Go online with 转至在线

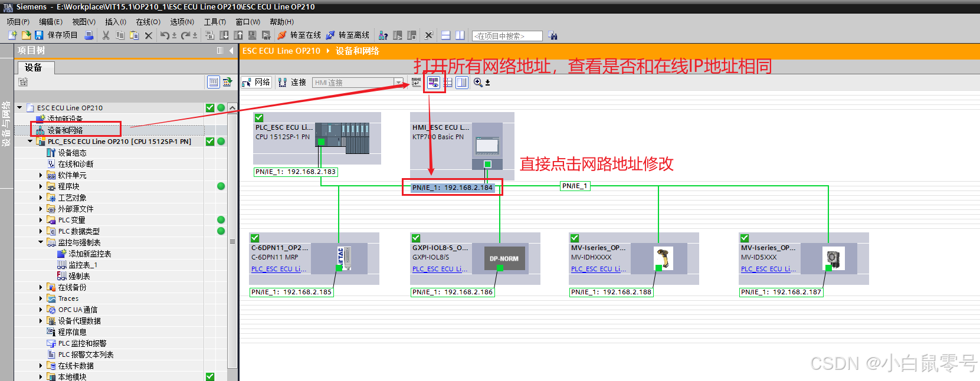[299, 35]
